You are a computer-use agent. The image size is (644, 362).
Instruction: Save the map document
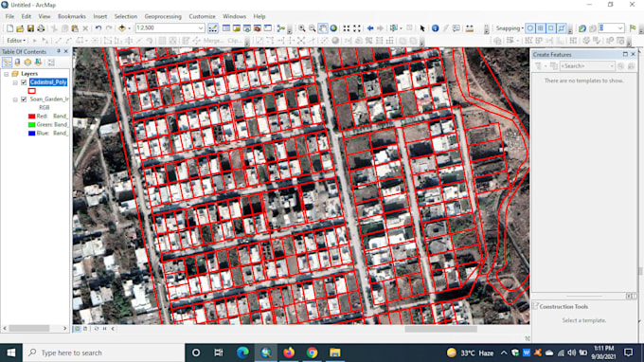pyautogui.click(x=30, y=28)
